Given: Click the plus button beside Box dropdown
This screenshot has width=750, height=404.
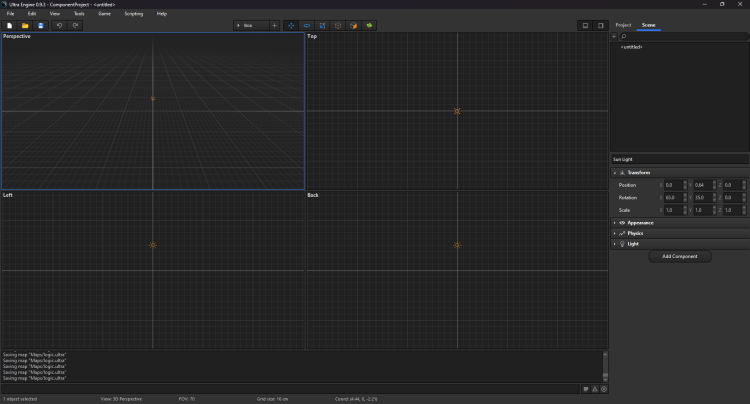Looking at the screenshot, I should click(x=274, y=25).
